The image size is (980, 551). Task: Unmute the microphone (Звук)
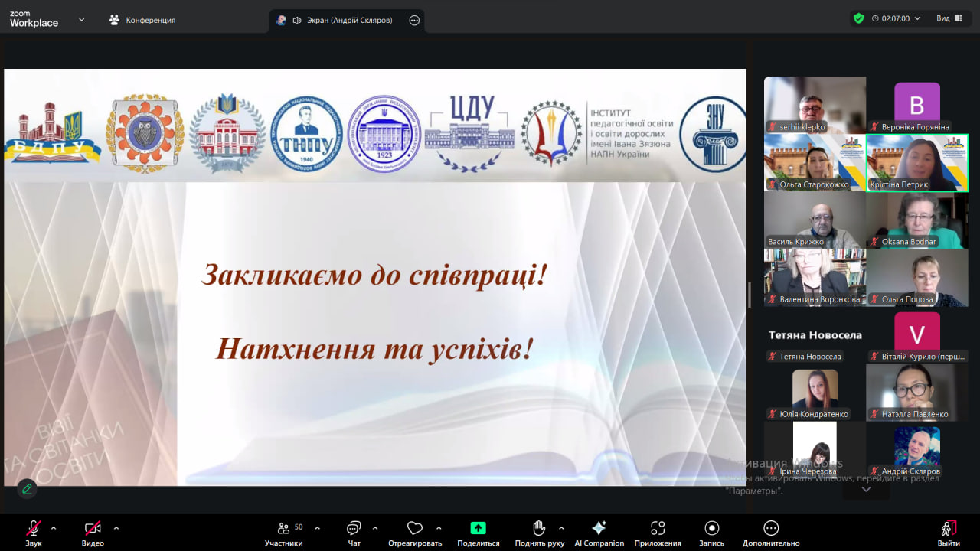click(34, 529)
